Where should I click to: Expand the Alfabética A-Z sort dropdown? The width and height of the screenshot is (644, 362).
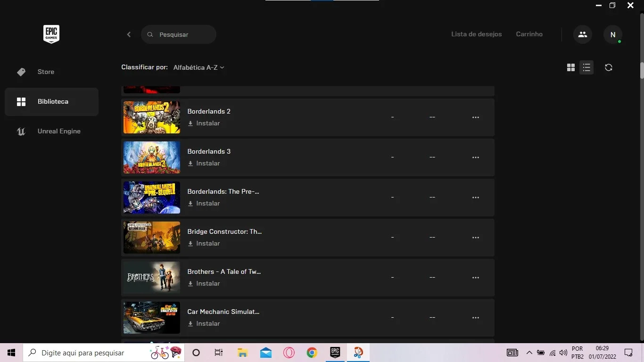(198, 67)
